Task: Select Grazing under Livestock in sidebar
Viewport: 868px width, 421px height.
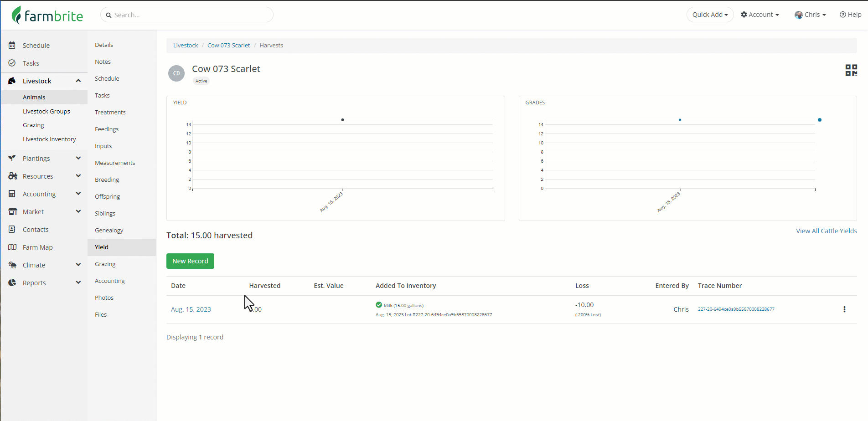Action: (x=33, y=125)
